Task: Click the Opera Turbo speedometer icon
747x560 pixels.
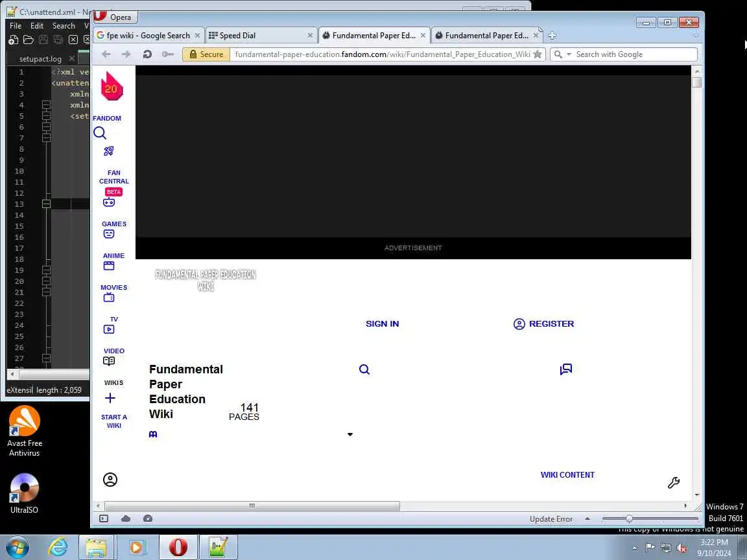Action: point(148,519)
